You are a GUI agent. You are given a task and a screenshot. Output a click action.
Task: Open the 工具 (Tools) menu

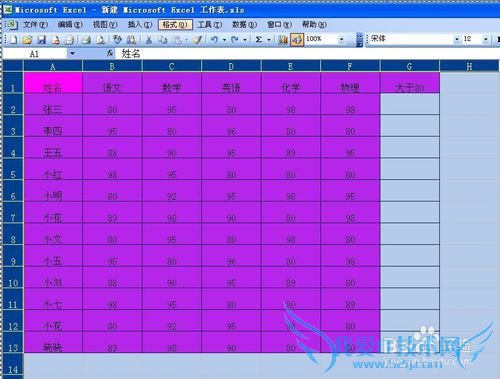pyautogui.click(x=210, y=25)
